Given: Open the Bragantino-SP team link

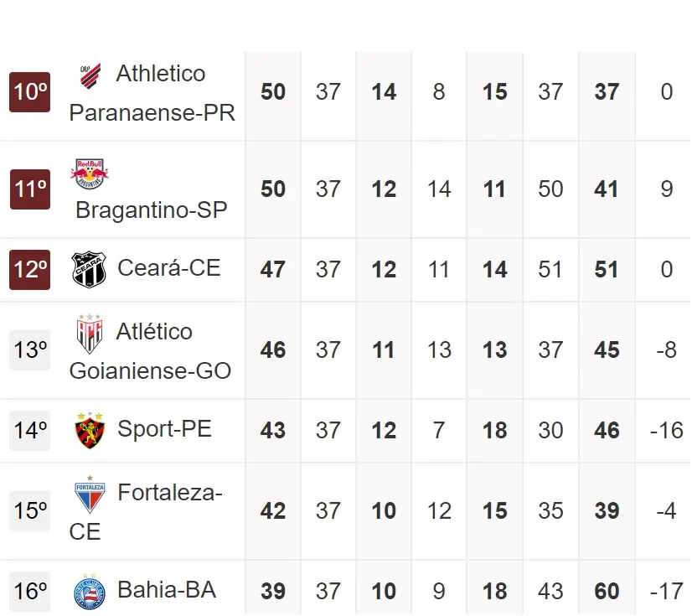Looking at the screenshot, I should tap(151, 210).
